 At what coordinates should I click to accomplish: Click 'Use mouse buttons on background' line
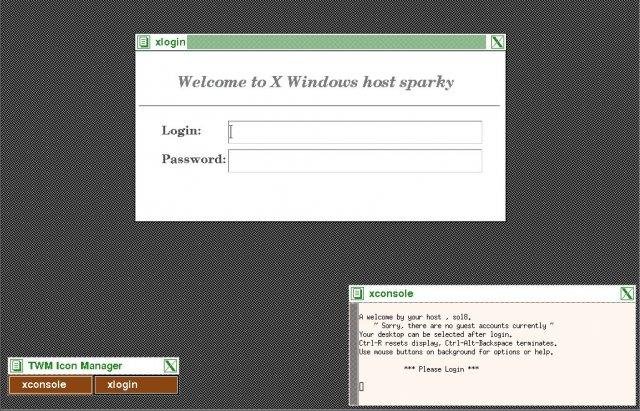(456, 352)
